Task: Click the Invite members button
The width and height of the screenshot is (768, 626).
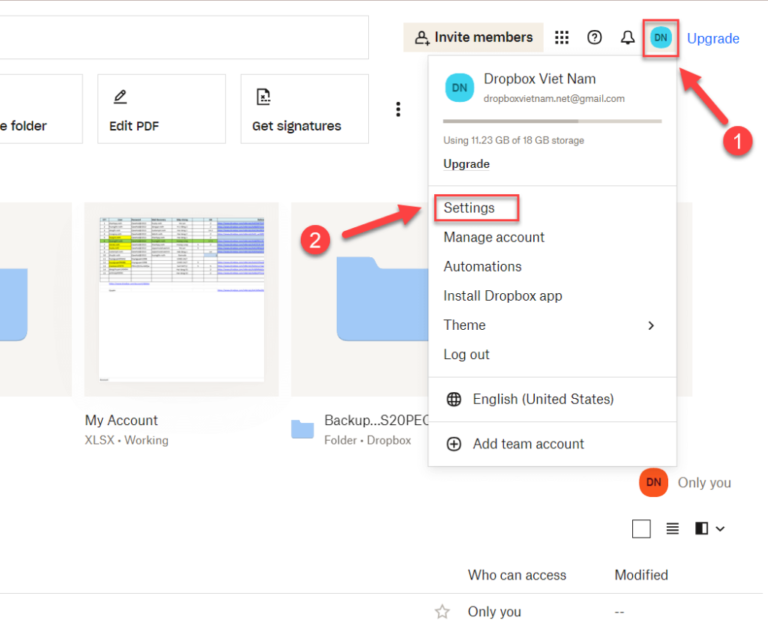Action: point(473,38)
